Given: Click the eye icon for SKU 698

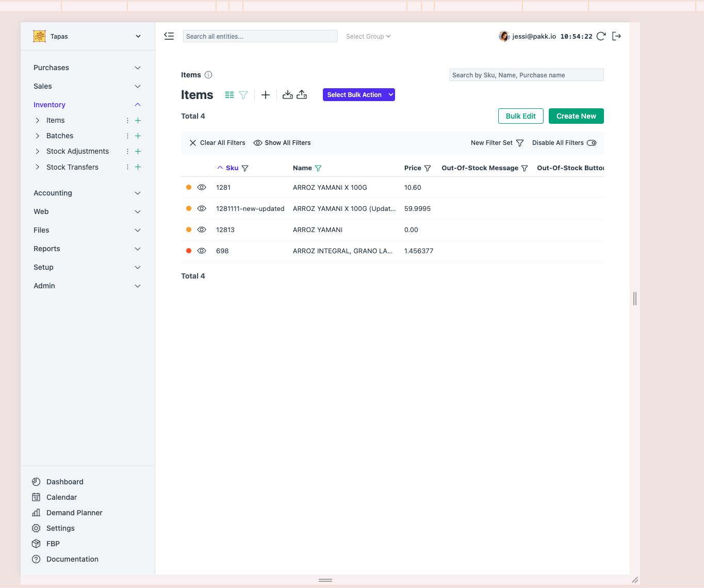Looking at the screenshot, I should (x=202, y=251).
